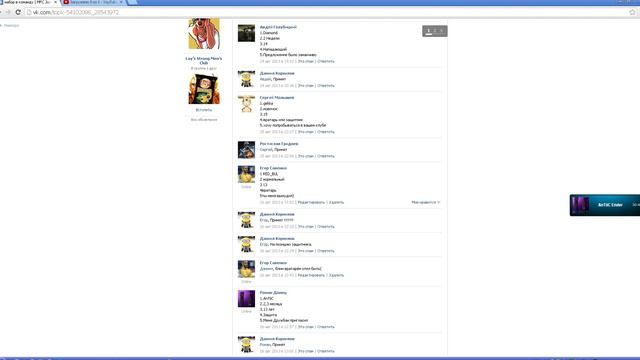The height and width of the screenshot is (360, 640).
Task: Open author name above 'На позицию защитника'
Action: (x=277, y=238)
